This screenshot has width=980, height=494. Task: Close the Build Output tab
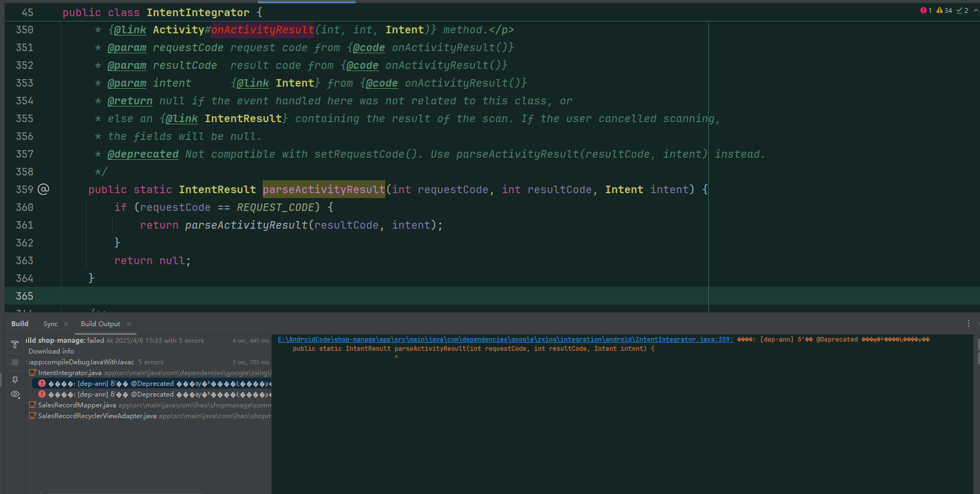(129, 324)
